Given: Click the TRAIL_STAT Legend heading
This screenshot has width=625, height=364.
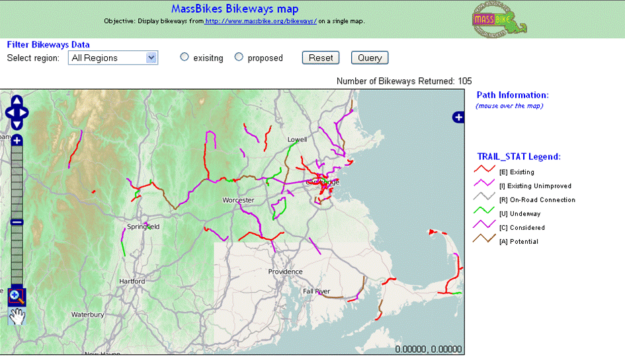Looking at the screenshot, I should pyautogui.click(x=519, y=157).
